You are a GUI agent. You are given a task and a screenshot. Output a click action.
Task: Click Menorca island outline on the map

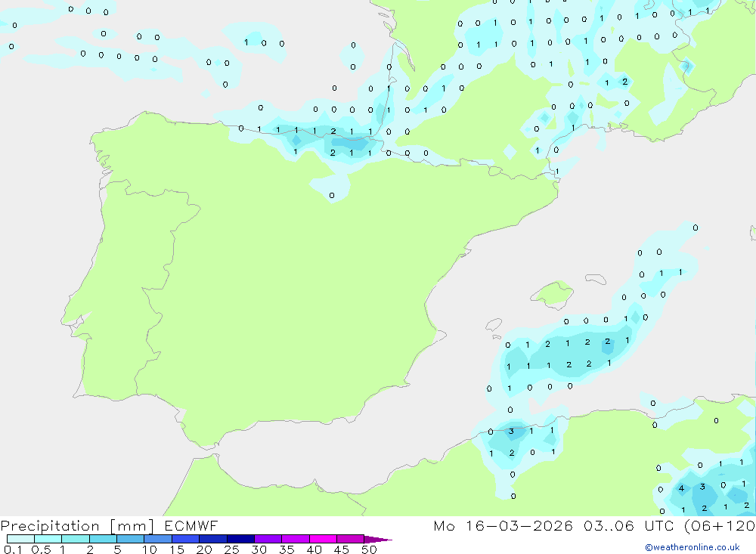point(596,279)
